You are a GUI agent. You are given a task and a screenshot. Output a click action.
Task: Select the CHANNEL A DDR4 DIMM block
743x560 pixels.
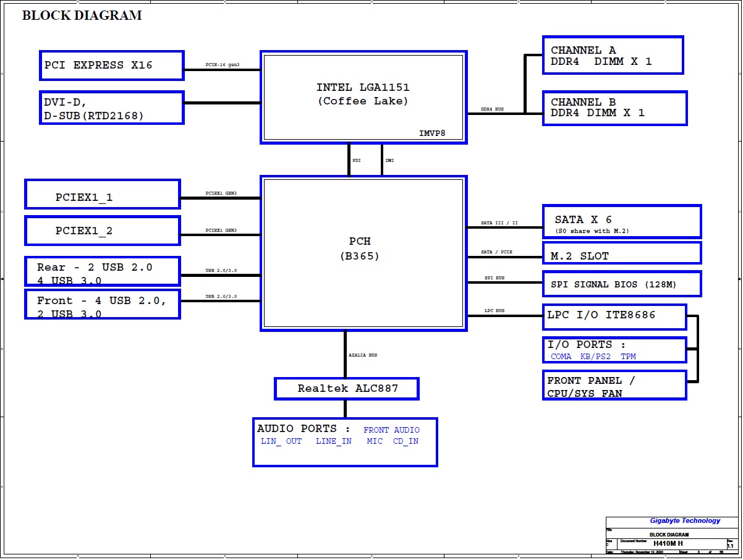pos(613,55)
